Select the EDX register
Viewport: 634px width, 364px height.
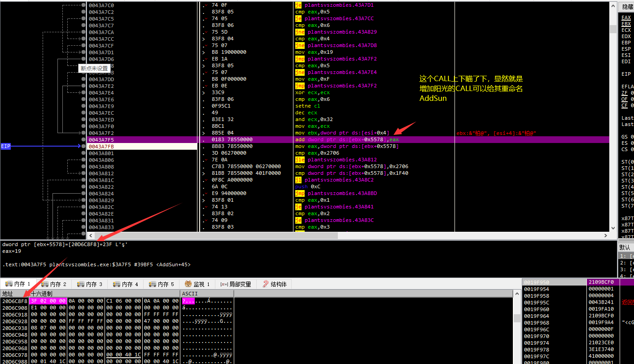click(x=626, y=37)
